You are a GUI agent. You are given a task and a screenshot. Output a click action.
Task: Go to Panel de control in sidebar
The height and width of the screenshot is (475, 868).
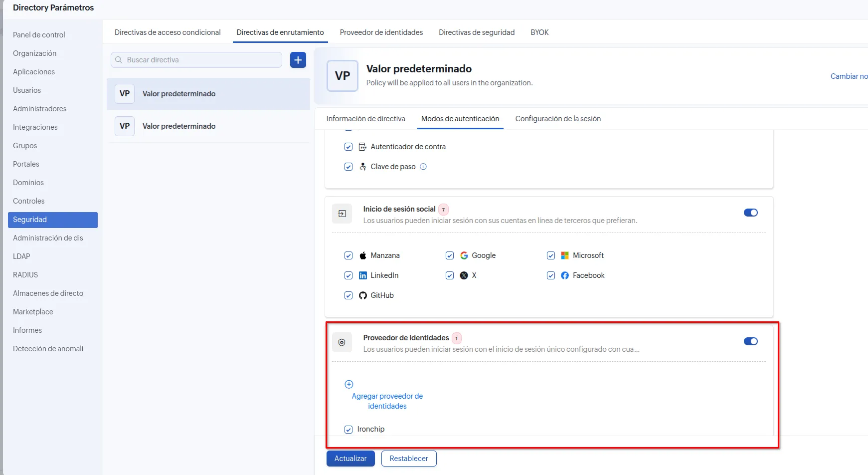[39, 35]
